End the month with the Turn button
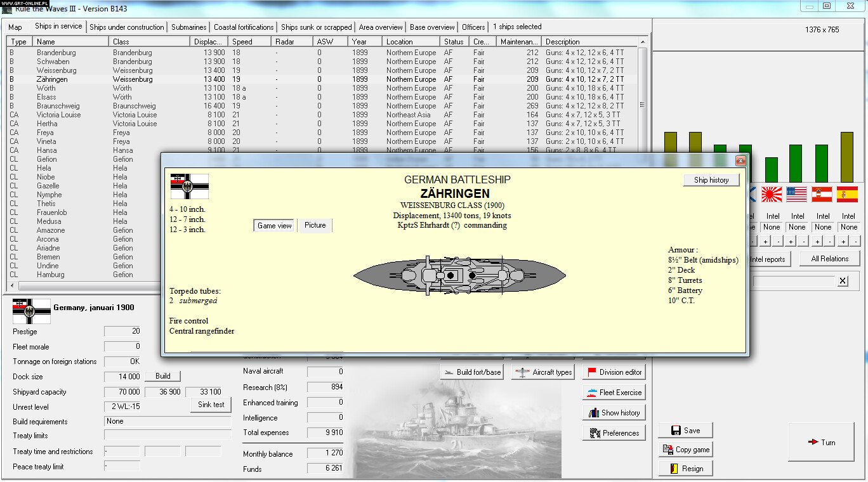The width and height of the screenshot is (868, 482). 822,442
